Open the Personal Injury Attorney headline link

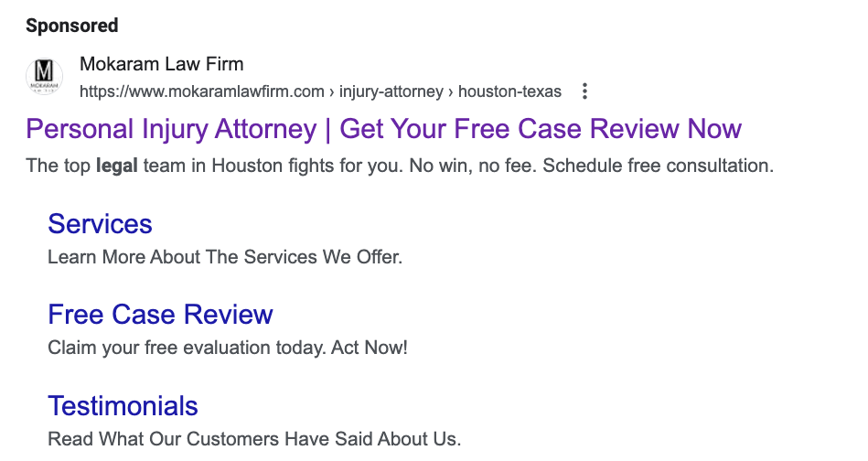pos(172,129)
